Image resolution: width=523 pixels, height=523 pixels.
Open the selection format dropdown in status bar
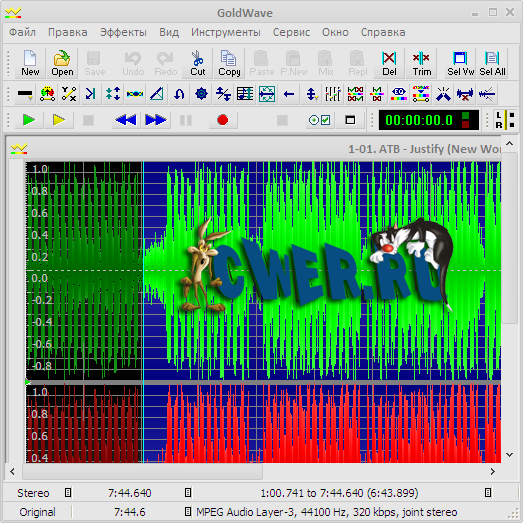[x=488, y=493]
